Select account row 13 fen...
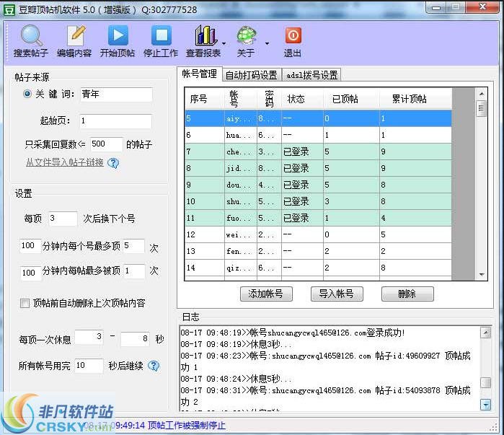 [x=318, y=251]
